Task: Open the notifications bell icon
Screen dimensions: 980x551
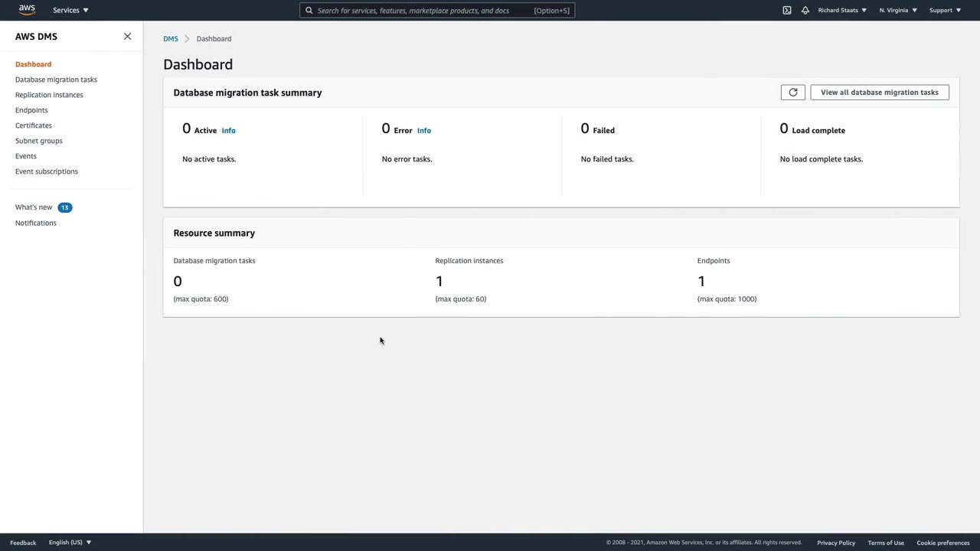Action: click(805, 10)
